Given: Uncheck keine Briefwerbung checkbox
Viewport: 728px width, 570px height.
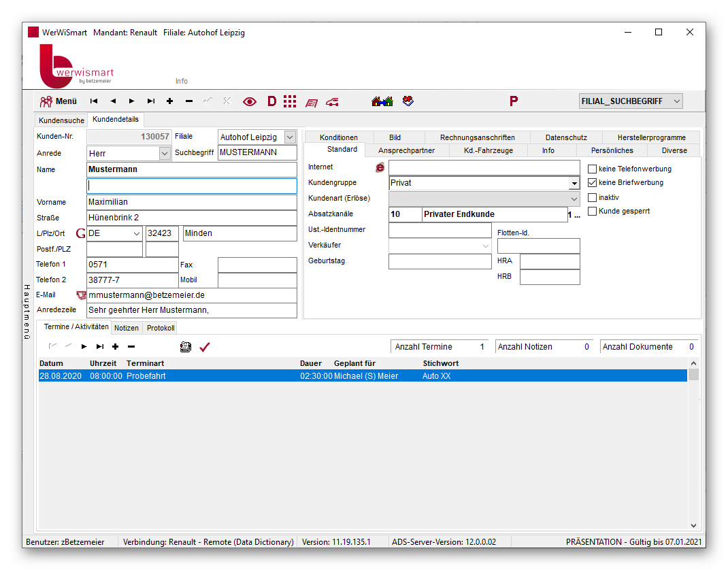Looking at the screenshot, I should [x=592, y=183].
